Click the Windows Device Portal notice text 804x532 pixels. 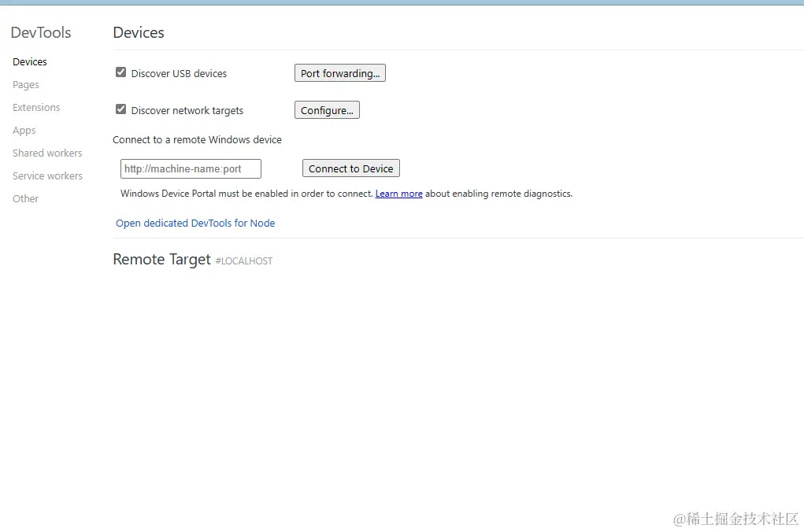tap(346, 194)
